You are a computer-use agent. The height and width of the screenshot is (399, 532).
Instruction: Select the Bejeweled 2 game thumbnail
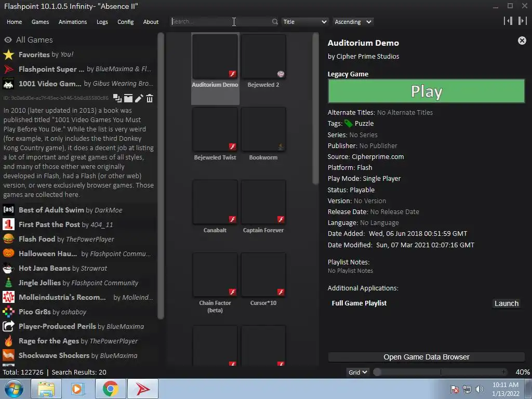coord(263,57)
